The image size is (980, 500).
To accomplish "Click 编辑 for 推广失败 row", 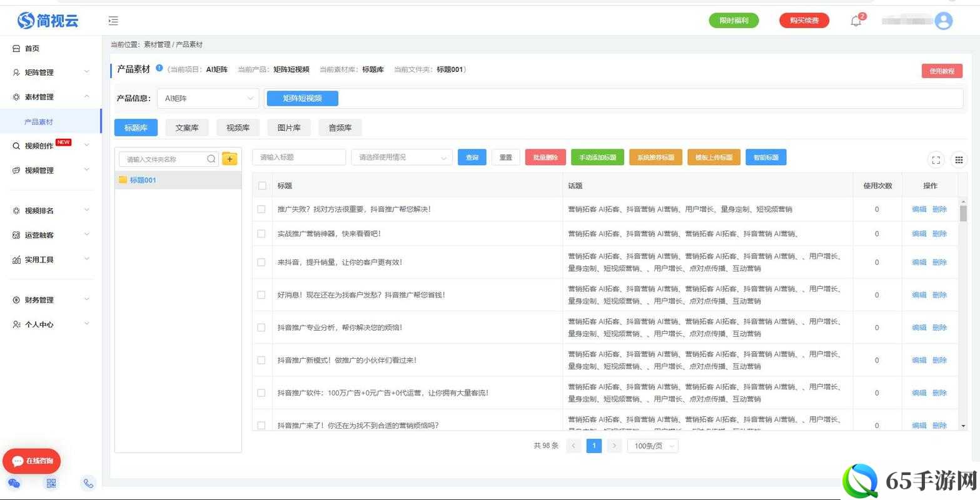I will [919, 209].
